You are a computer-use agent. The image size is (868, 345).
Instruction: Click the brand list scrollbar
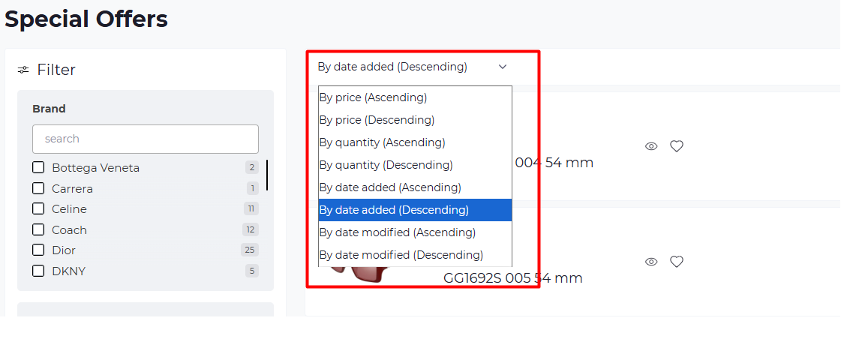point(267,175)
